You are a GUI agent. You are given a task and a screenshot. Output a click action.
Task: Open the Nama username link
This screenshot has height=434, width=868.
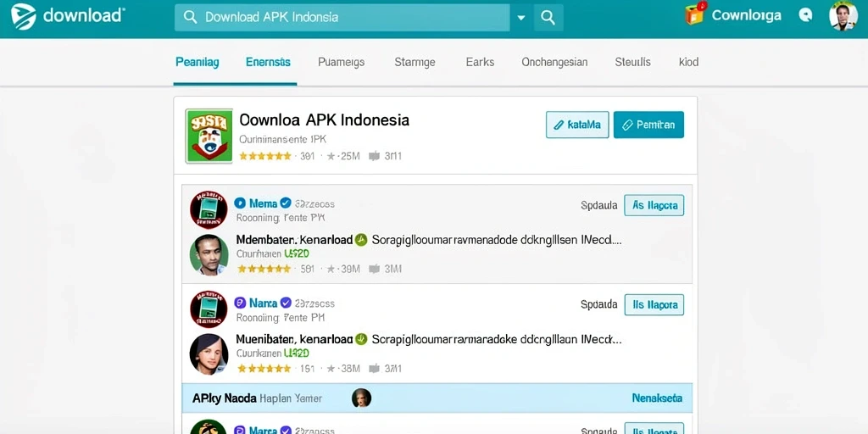pos(263,303)
